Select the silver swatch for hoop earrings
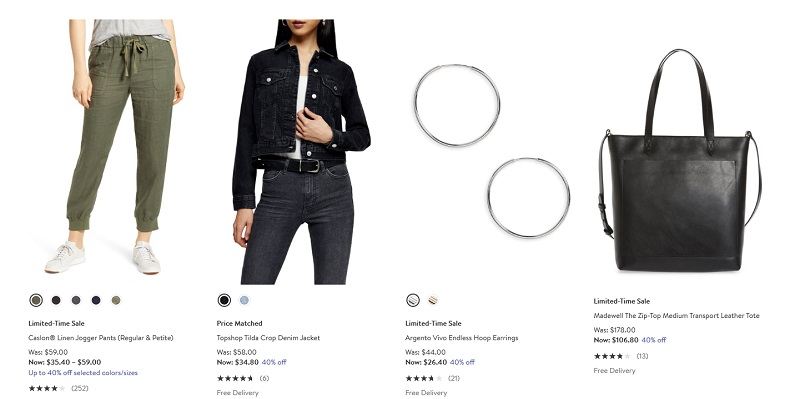Image resolution: width=800 pixels, height=399 pixels. click(413, 300)
